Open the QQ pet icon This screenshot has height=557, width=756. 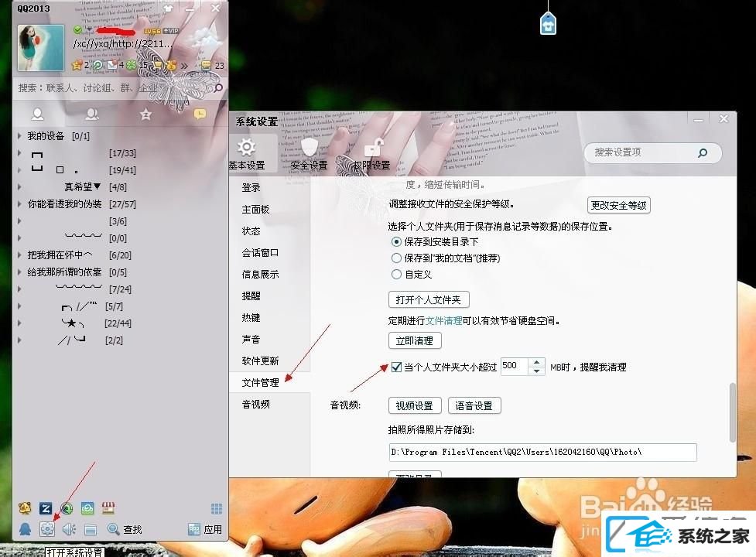25,507
